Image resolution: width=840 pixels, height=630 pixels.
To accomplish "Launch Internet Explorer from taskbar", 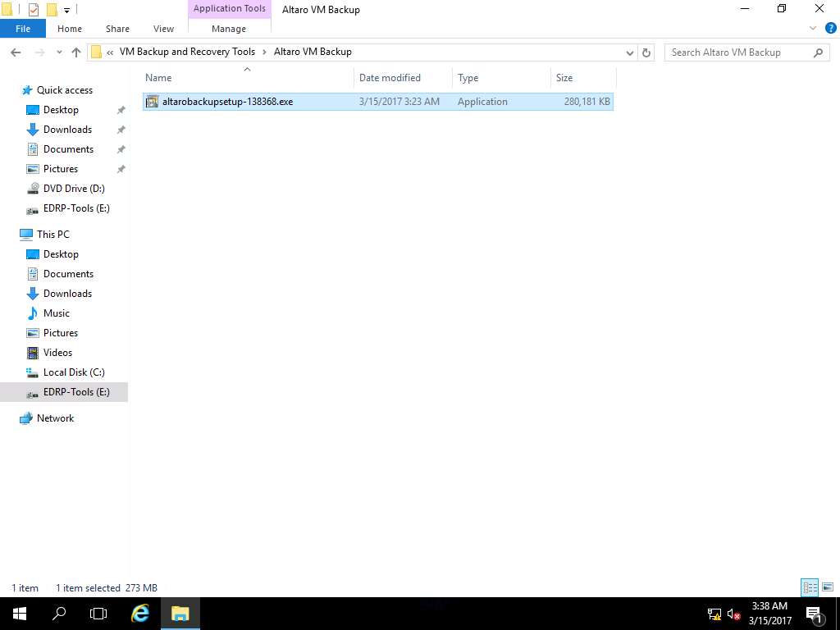I will point(140,614).
